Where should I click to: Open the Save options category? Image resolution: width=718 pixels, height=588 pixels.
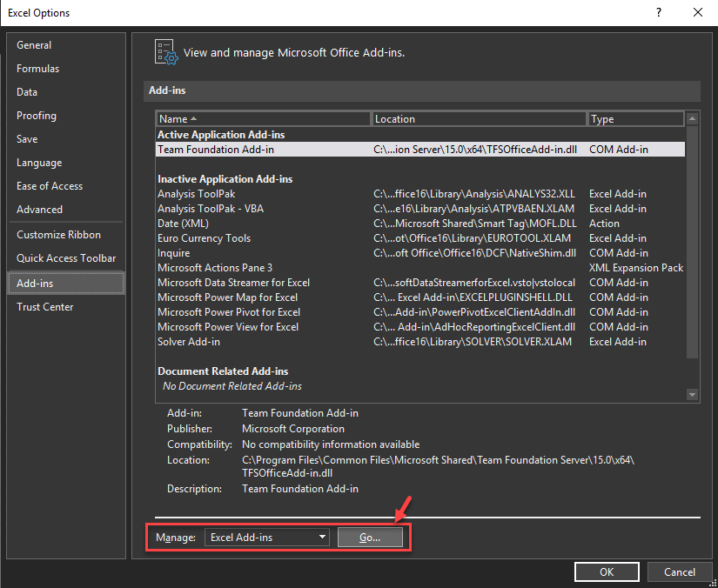pos(66,139)
